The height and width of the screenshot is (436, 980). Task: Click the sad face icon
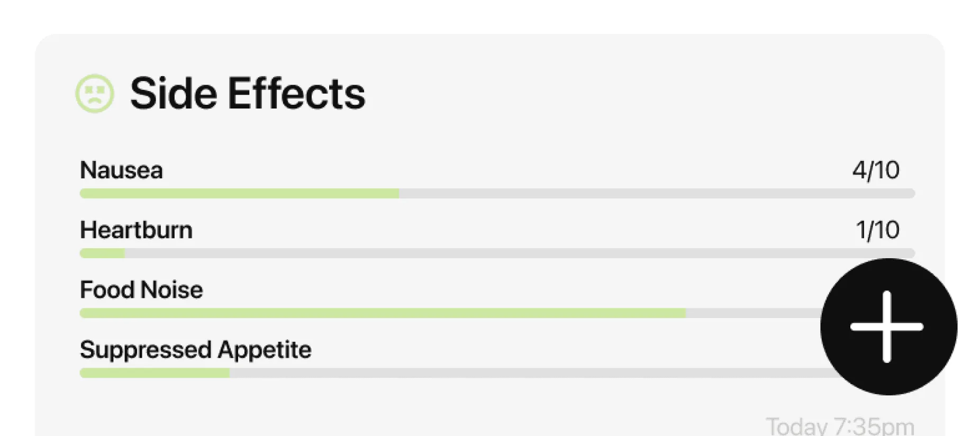point(94,93)
